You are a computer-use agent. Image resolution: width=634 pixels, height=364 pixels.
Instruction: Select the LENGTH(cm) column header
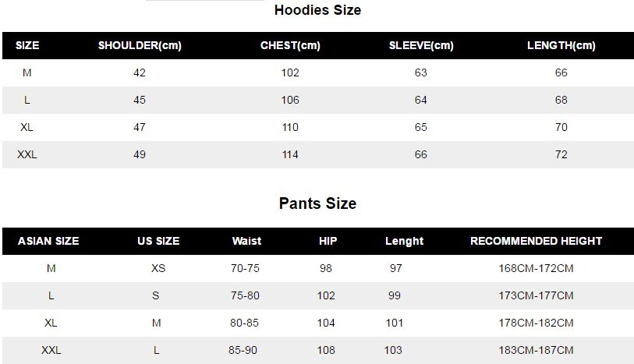pyautogui.click(x=561, y=45)
